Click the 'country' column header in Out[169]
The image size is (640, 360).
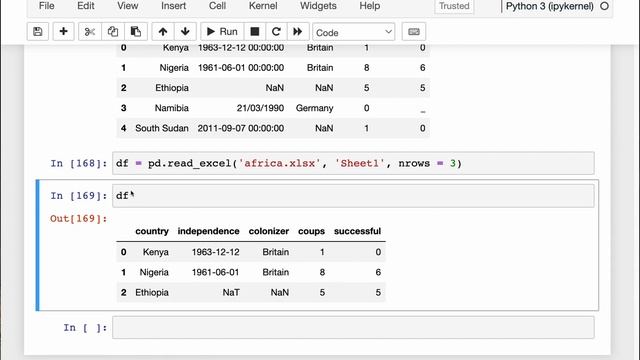[x=152, y=231]
